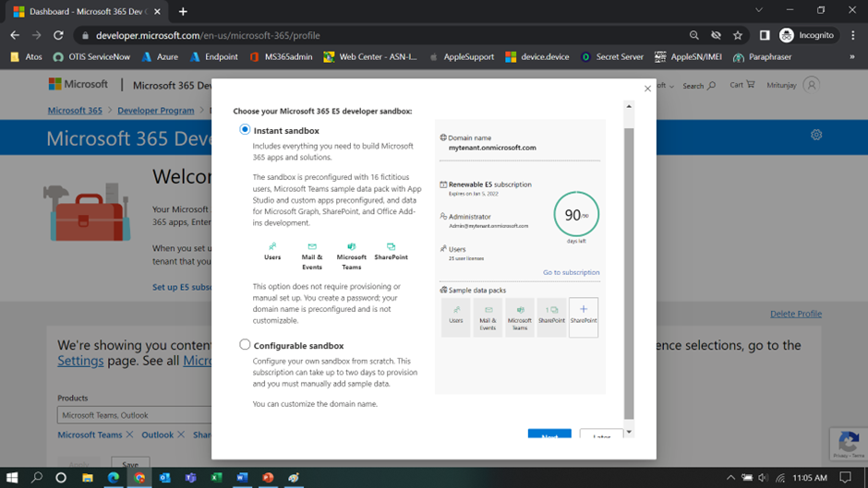
Task: Bookmark this page with the star icon
Action: [738, 35]
